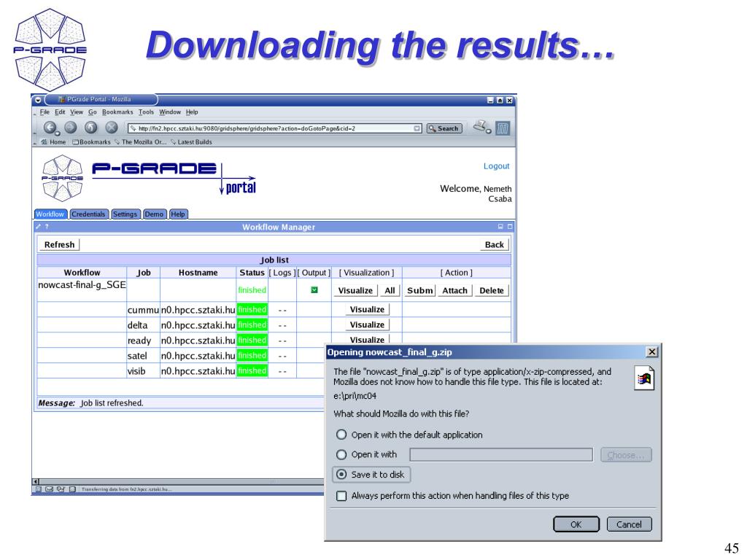
Task: Switch to the Help portal tab
Action: coord(178,214)
